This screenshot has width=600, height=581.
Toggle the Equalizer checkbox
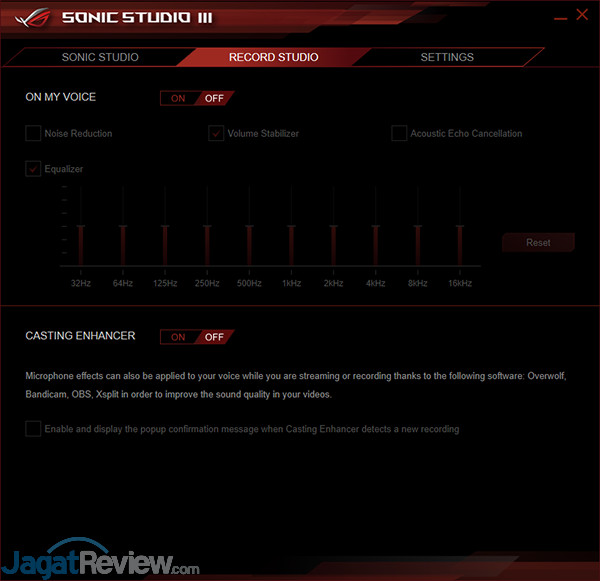(33, 169)
